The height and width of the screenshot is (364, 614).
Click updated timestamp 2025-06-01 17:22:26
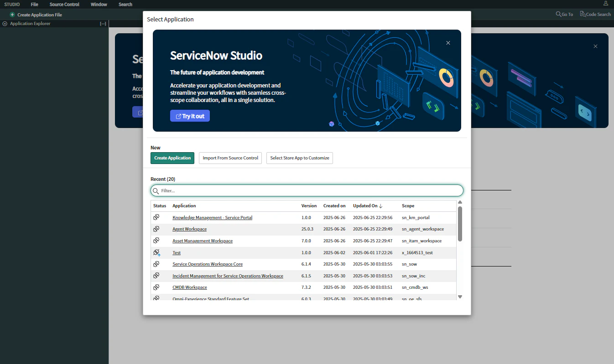373,253
